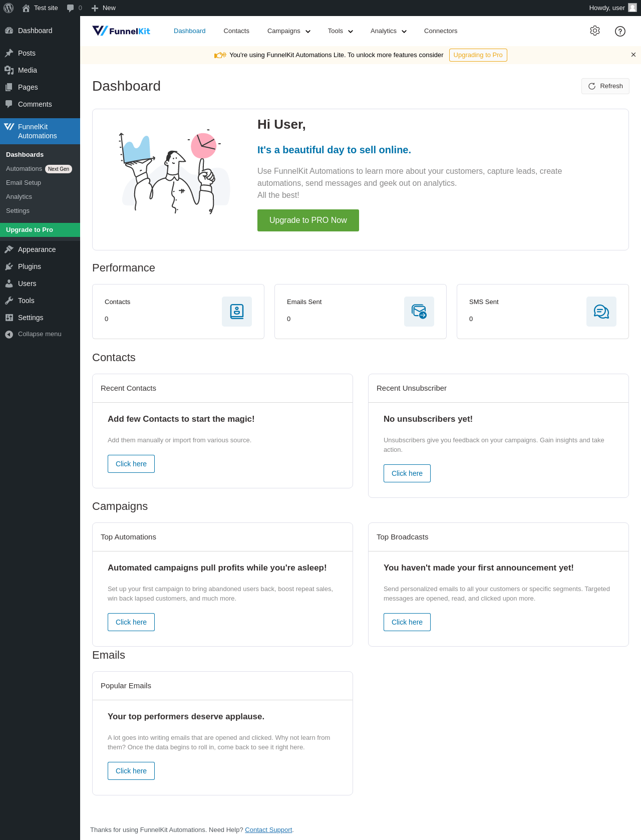The height and width of the screenshot is (840, 641).
Task: Select Settings under FunnelKit submenu
Action: [x=40, y=211]
